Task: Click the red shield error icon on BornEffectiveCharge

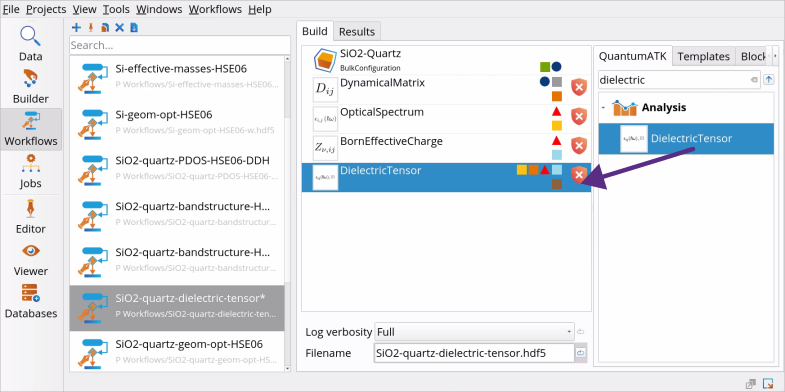Action: tap(579, 146)
